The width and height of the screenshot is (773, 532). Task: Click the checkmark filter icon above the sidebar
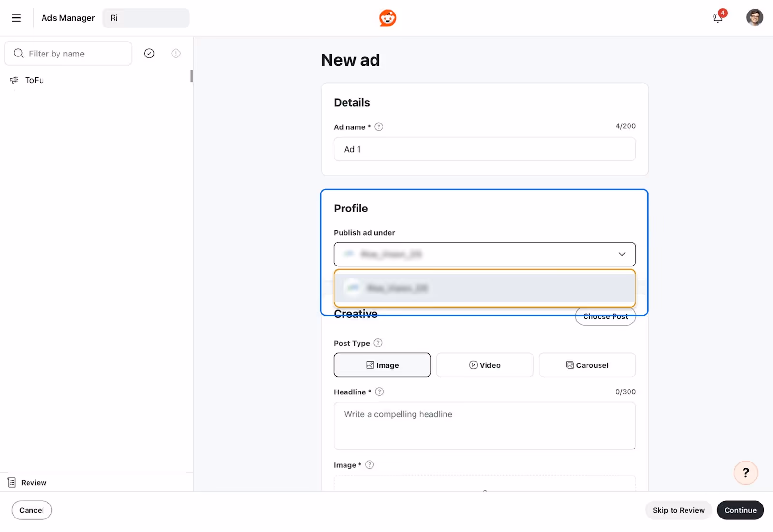pos(149,53)
